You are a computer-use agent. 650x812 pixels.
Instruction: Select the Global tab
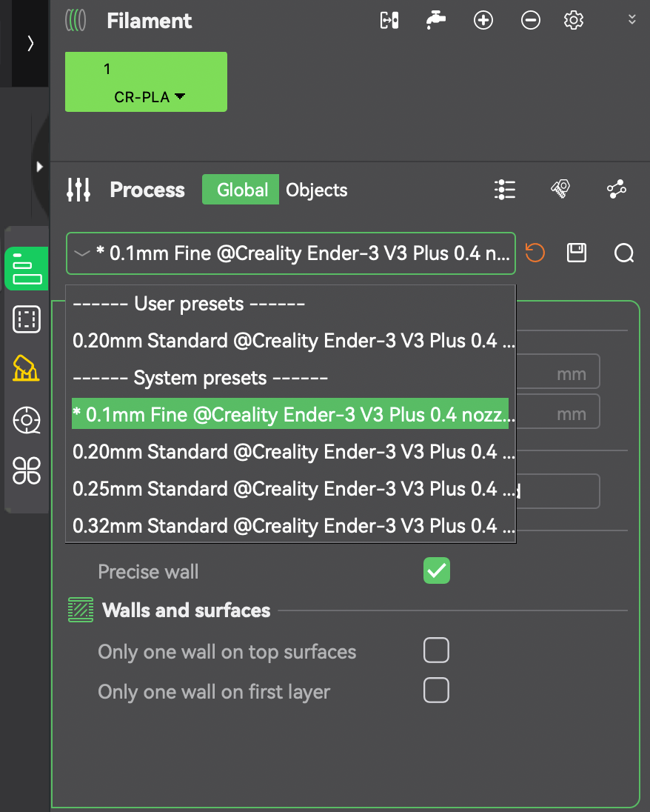[241, 190]
